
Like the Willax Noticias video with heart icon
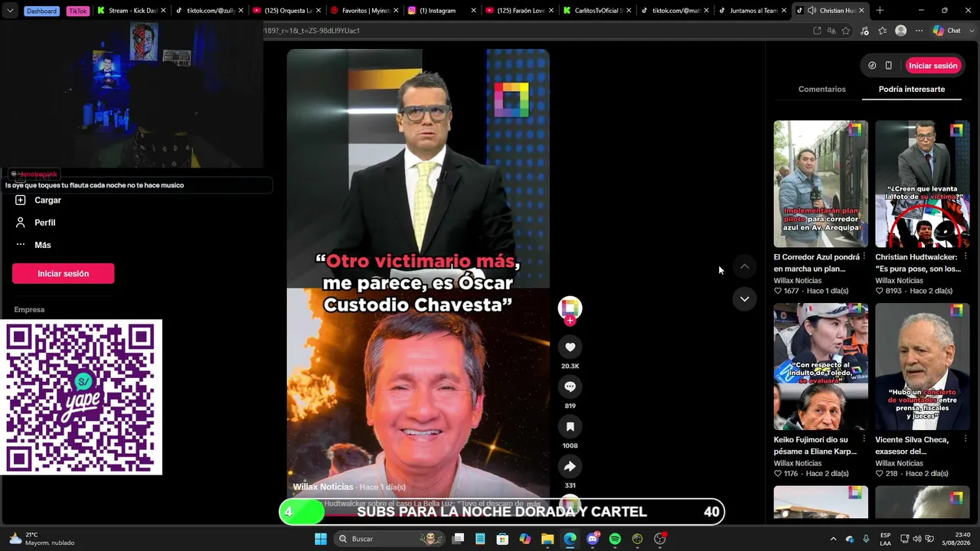[x=570, y=347]
